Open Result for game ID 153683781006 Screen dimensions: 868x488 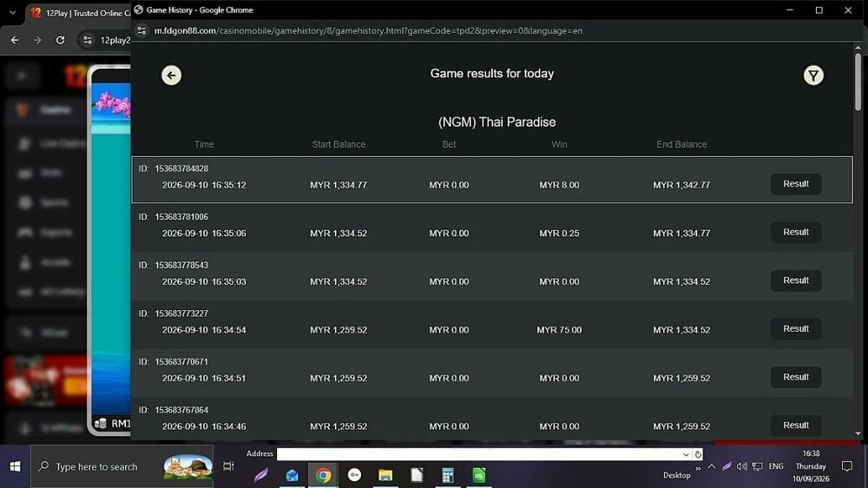coord(795,232)
